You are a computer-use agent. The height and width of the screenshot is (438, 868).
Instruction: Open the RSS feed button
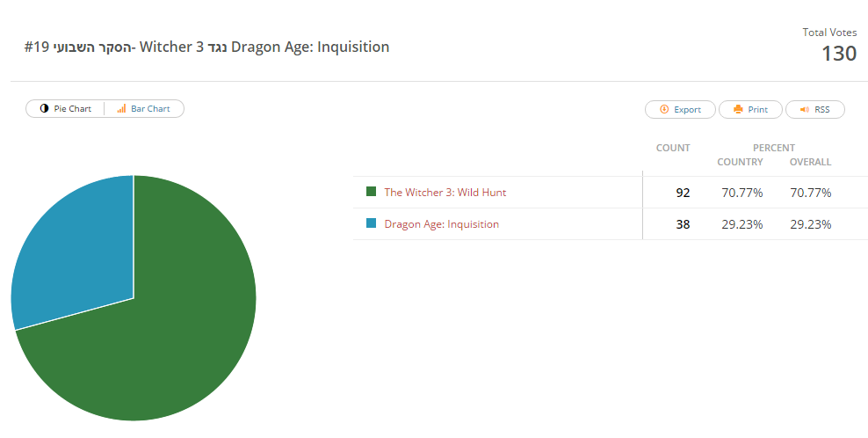pyautogui.click(x=815, y=109)
